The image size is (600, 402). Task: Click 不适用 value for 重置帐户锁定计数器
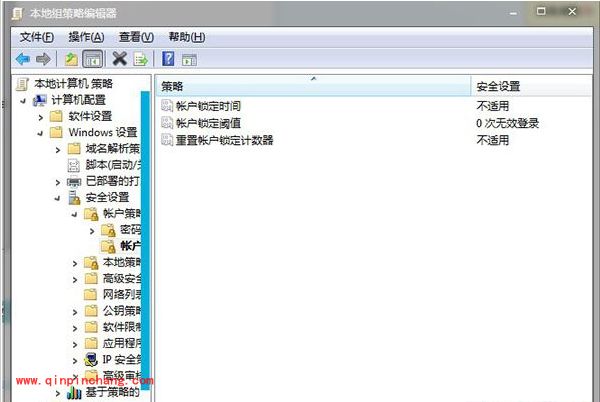tap(492, 140)
